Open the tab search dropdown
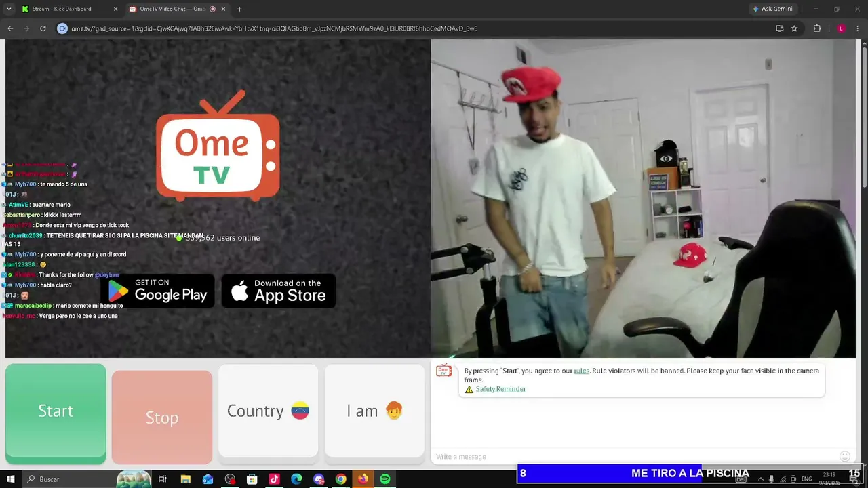The image size is (868, 488). click(9, 9)
